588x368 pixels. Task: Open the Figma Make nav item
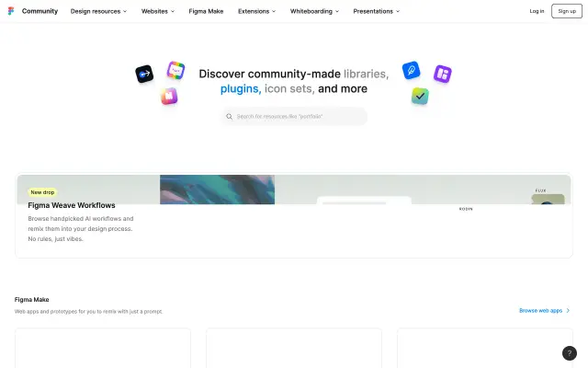(x=206, y=11)
